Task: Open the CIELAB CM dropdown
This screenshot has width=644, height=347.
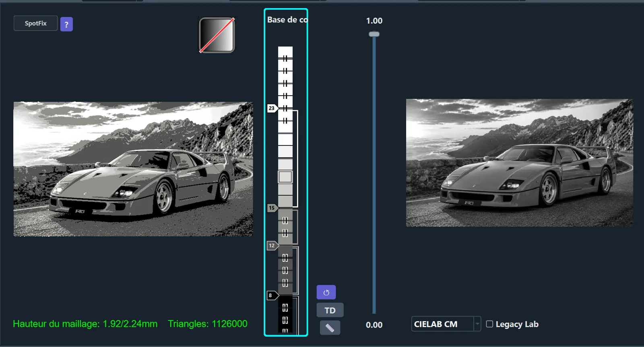Action: click(446, 324)
